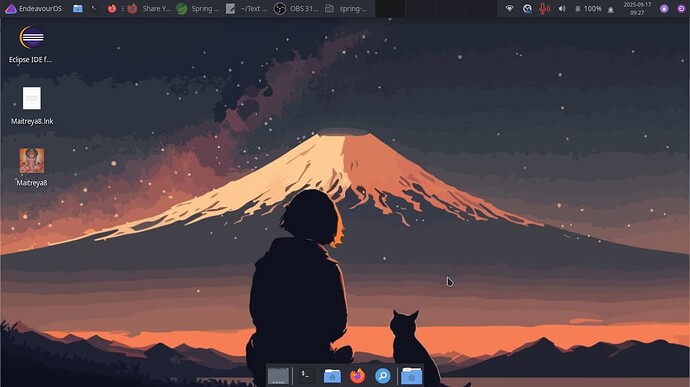
Task: Open the notifications bell icon
Action: click(610, 10)
